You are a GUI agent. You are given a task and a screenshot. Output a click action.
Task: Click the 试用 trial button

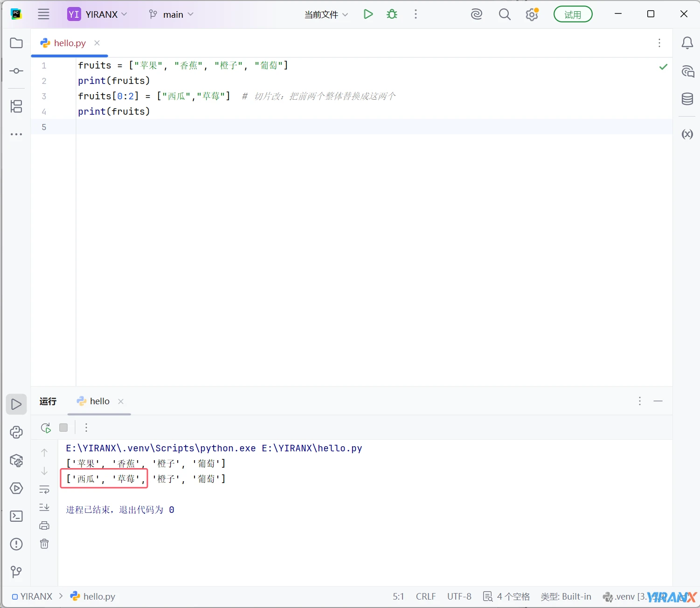tap(573, 14)
